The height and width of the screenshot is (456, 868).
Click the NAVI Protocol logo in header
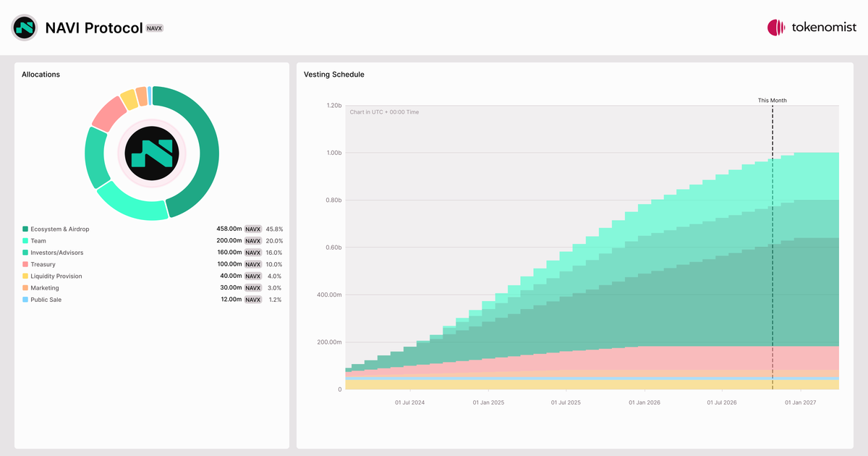[25, 28]
